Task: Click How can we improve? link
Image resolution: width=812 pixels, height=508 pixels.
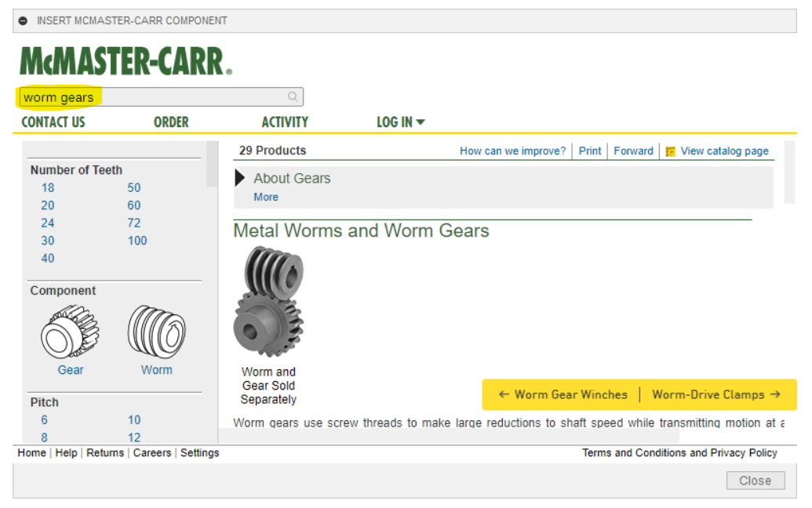Action: tap(512, 151)
